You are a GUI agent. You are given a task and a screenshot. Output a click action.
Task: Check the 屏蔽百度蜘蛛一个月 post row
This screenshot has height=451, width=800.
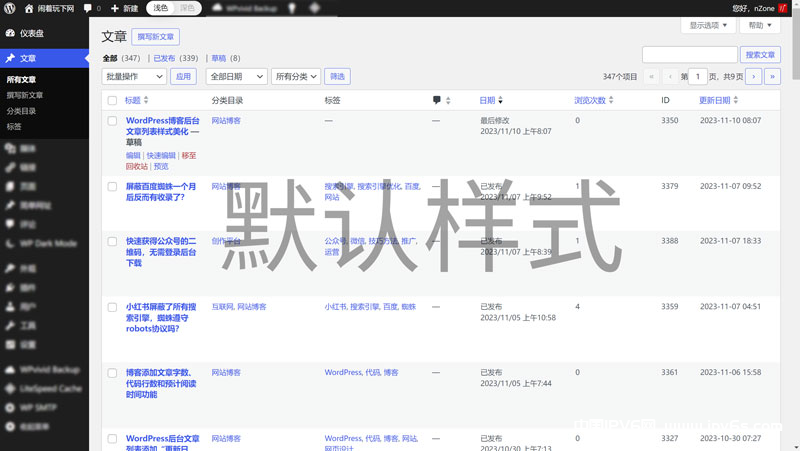[112, 187]
